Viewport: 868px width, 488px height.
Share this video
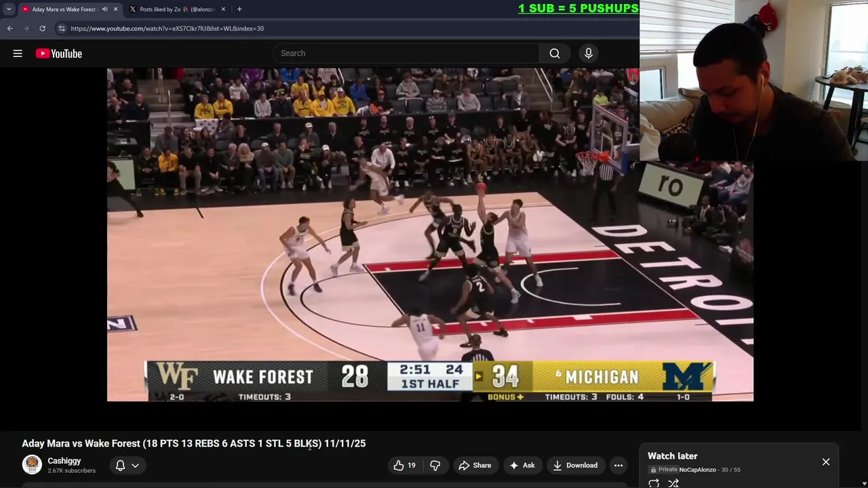(475, 465)
